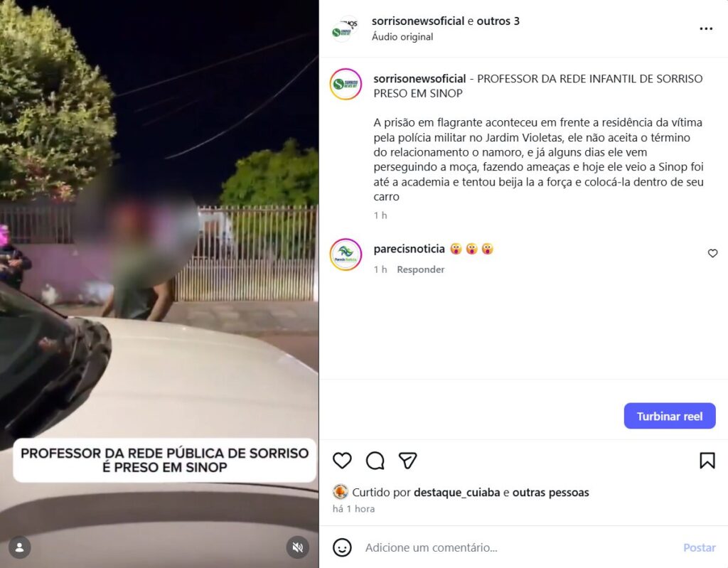Like the parecisnoticia comment
This screenshot has height=568, width=728.
pos(712,253)
